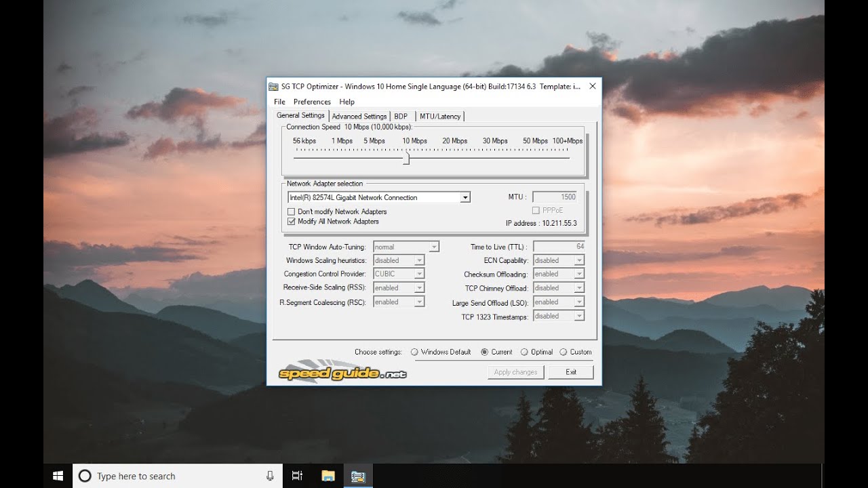Open the Windows Start menu
The image size is (868, 488).
pyautogui.click(x=58, y=476)
